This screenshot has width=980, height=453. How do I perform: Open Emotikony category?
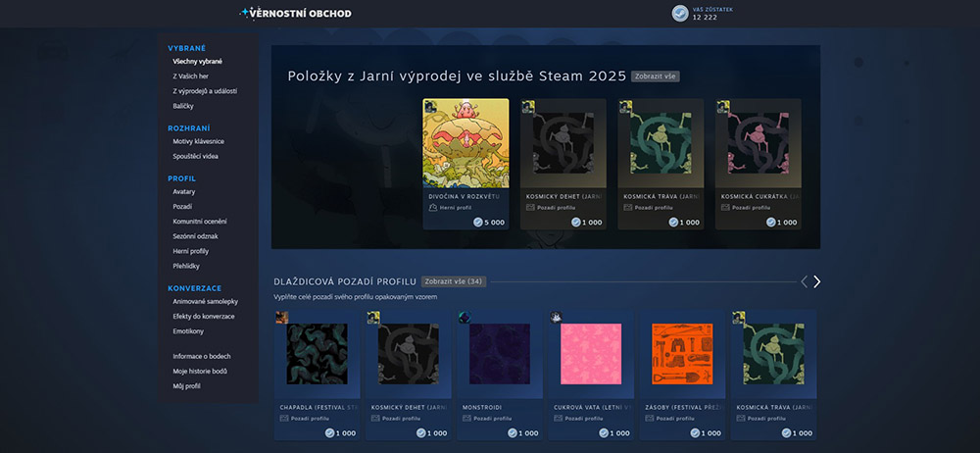pos(188,331)
